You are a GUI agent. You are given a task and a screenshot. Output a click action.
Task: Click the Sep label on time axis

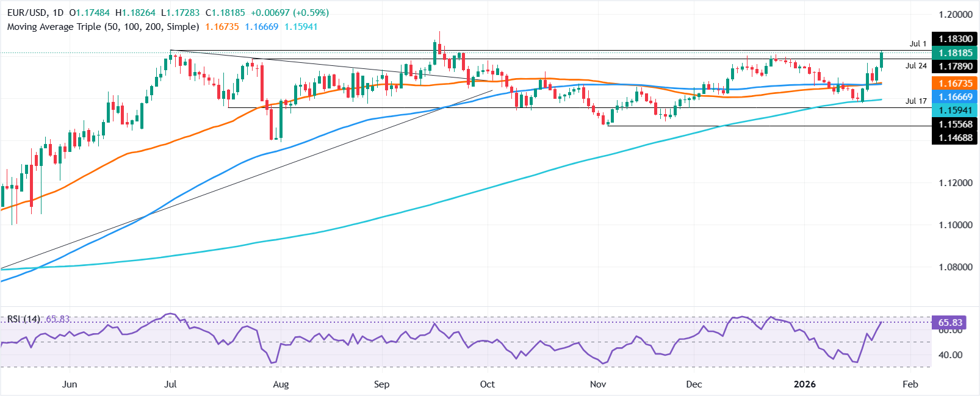[x=381, y=384]
